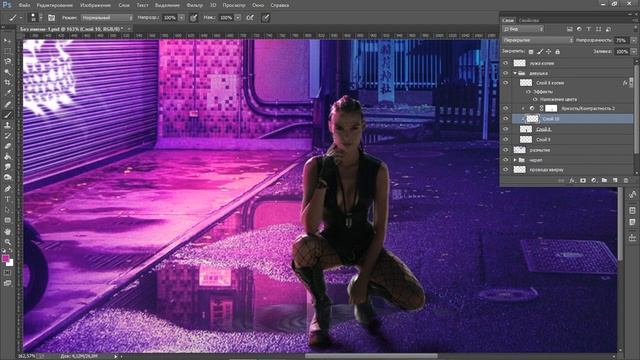Image resolution: width=640 pixels, height=360 pixels.
Task: Select the Hand tool
Action: (x=7, y=231)
